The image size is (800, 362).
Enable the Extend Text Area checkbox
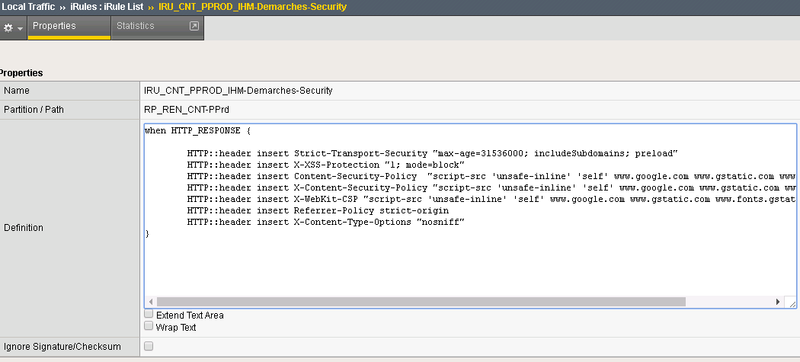click(x=148, y=314)
